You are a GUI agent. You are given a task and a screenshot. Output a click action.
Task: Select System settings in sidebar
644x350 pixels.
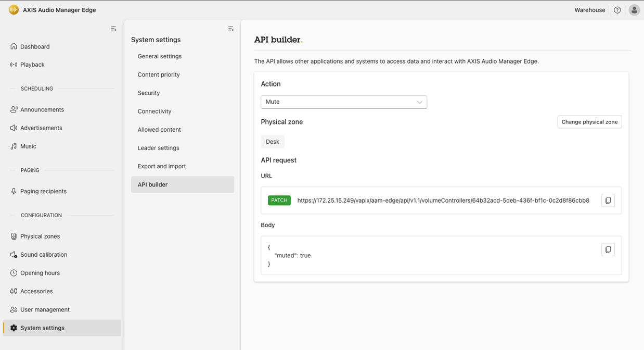(x=62, y=328)
